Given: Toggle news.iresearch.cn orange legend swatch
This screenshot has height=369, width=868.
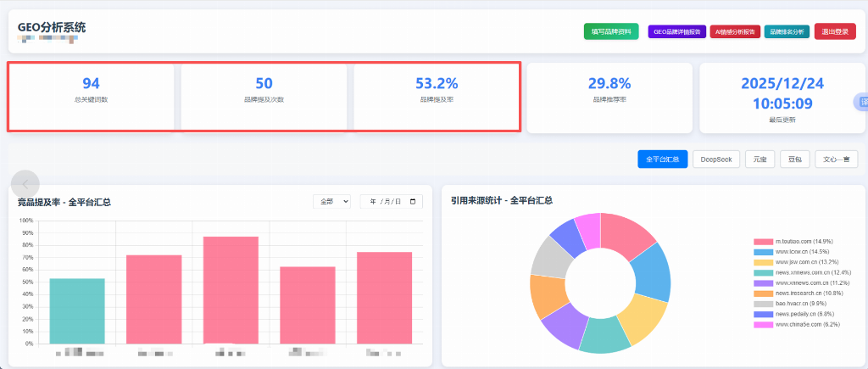Looking at the screenshot, I should tap(763, 294).
